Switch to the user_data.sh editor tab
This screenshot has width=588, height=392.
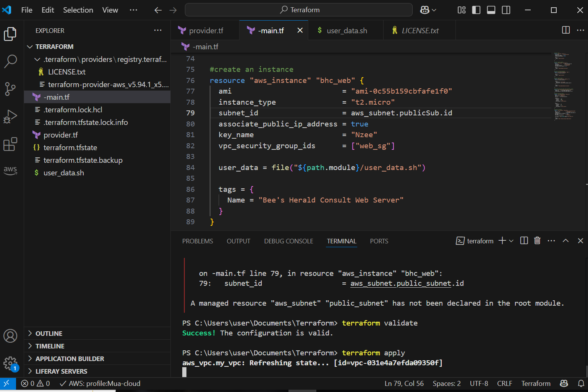tap(346, 31)
